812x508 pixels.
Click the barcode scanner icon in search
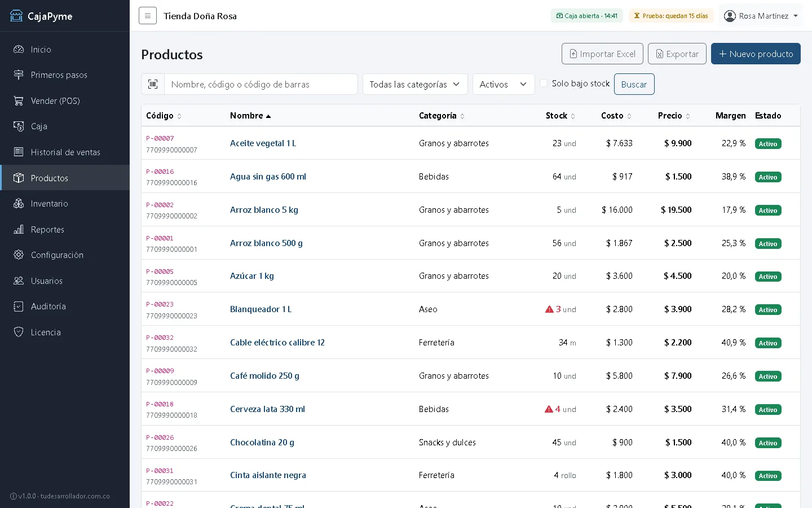153,84
